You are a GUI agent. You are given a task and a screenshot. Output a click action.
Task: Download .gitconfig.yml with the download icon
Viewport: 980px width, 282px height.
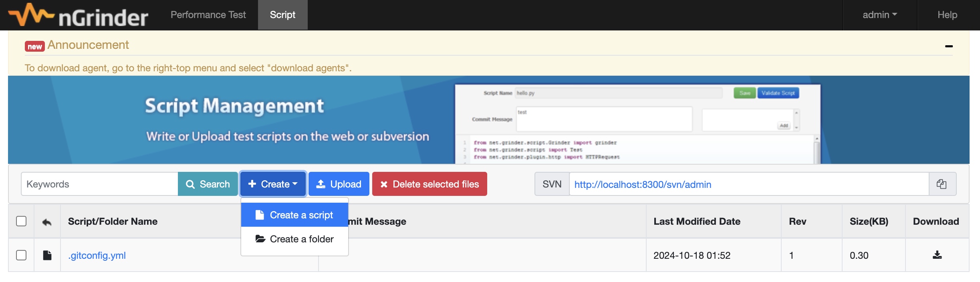(x=937, y=255)
